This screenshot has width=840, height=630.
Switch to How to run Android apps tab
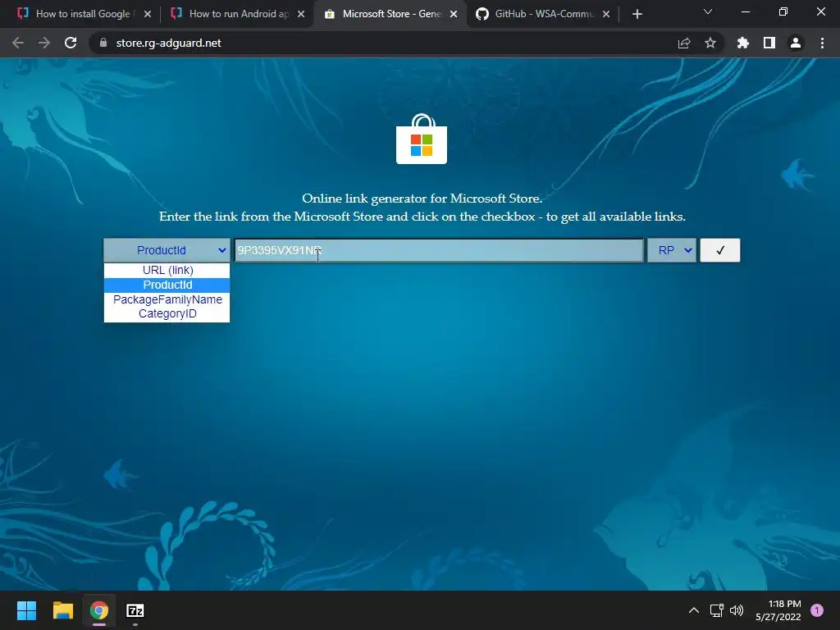(239, 14)
